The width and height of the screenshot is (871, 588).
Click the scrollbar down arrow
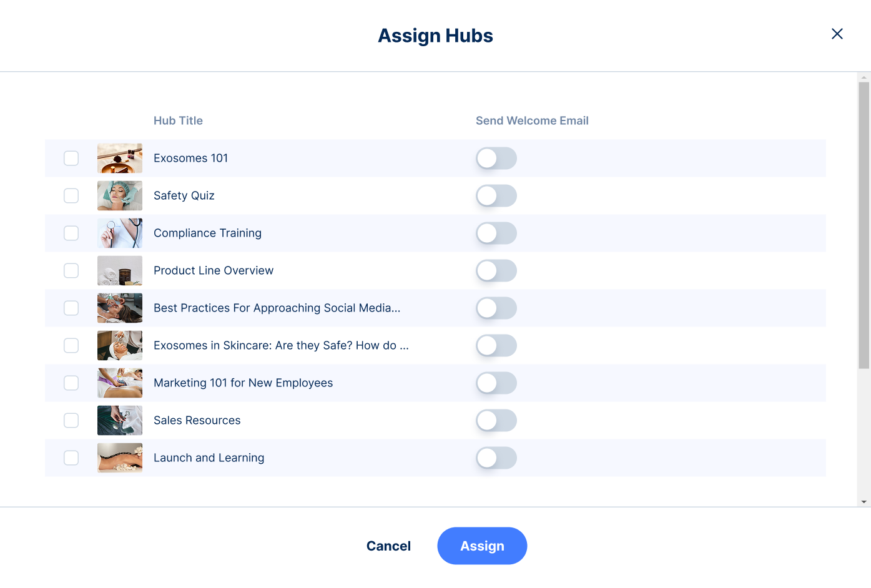coord(864,502)
